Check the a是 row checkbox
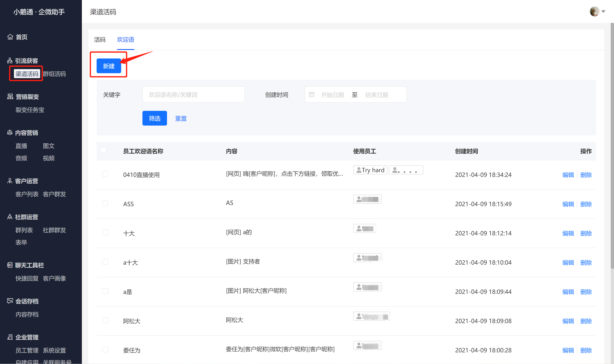The height and width of the screenshot is (364, 614). tap(105, 291)
